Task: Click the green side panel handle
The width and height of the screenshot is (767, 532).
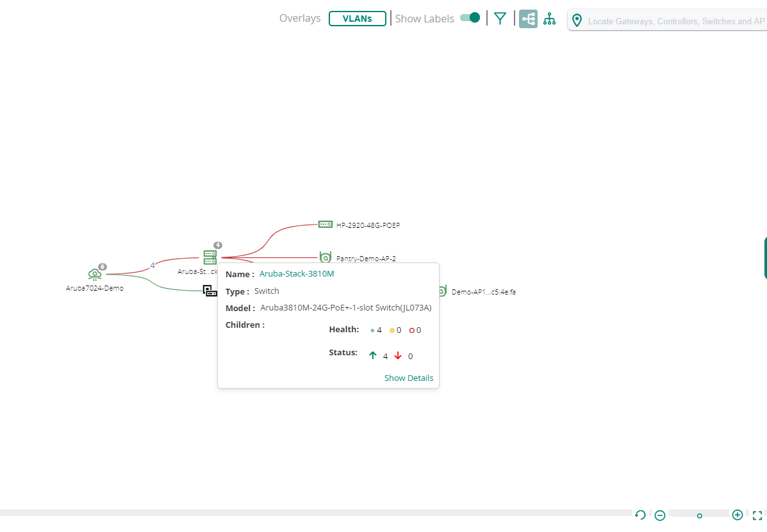Action: [765, 258]
